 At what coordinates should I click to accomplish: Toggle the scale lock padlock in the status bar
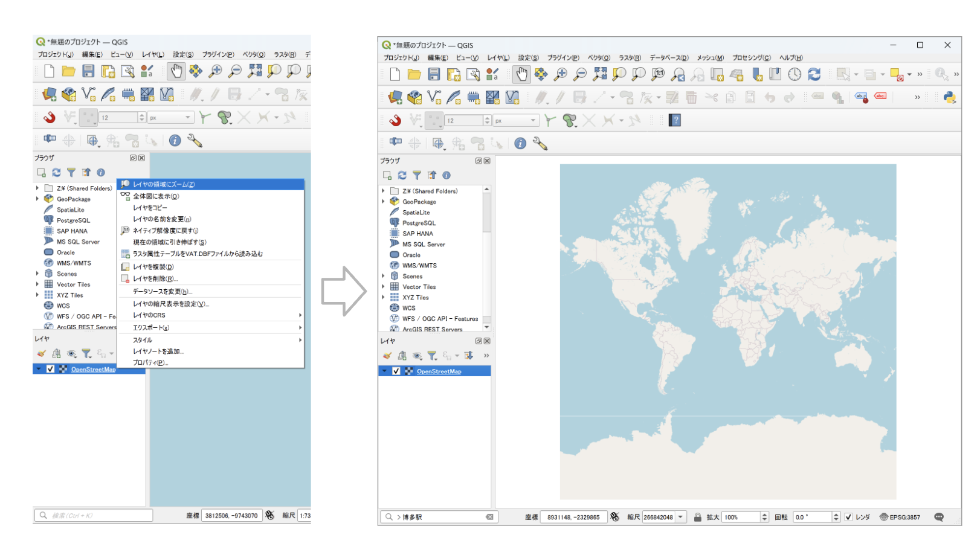[698, 517]
